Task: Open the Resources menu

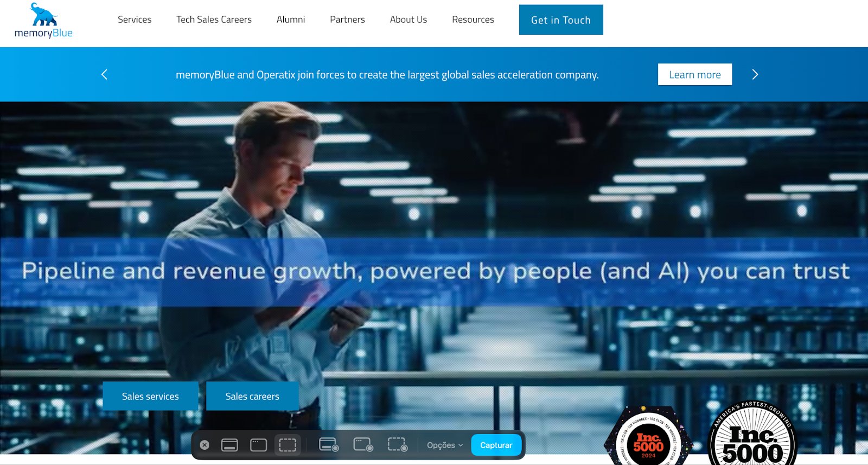Action: [473, 20]
